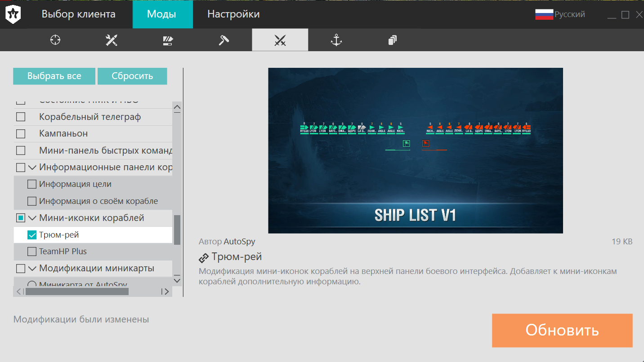Click the Обновить button
The width and height of the screenshot is (644, 362).
562,330
